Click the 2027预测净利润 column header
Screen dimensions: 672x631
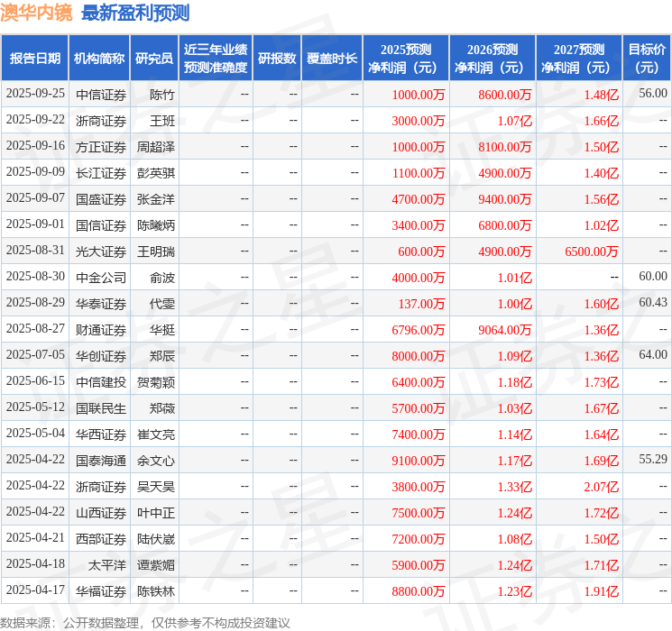pyautogui.click(x=579, y=59)
